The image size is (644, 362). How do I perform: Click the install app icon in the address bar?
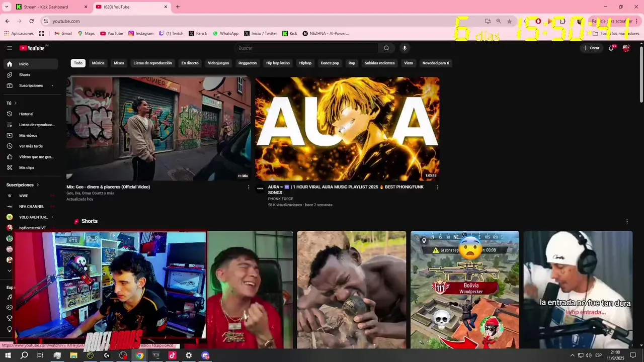[x=488, y=21]
